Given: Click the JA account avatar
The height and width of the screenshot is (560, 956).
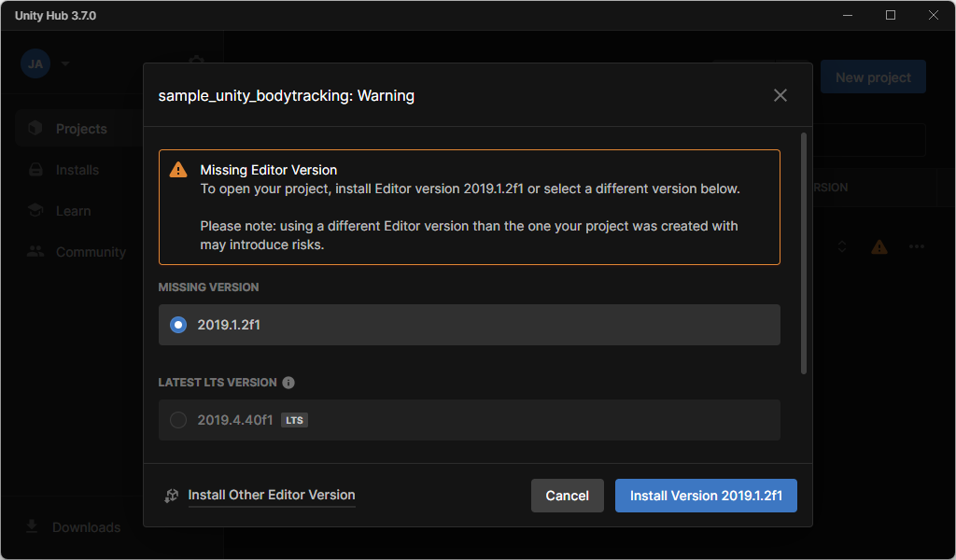Looking at the screenshot, I should pos(35,64).
